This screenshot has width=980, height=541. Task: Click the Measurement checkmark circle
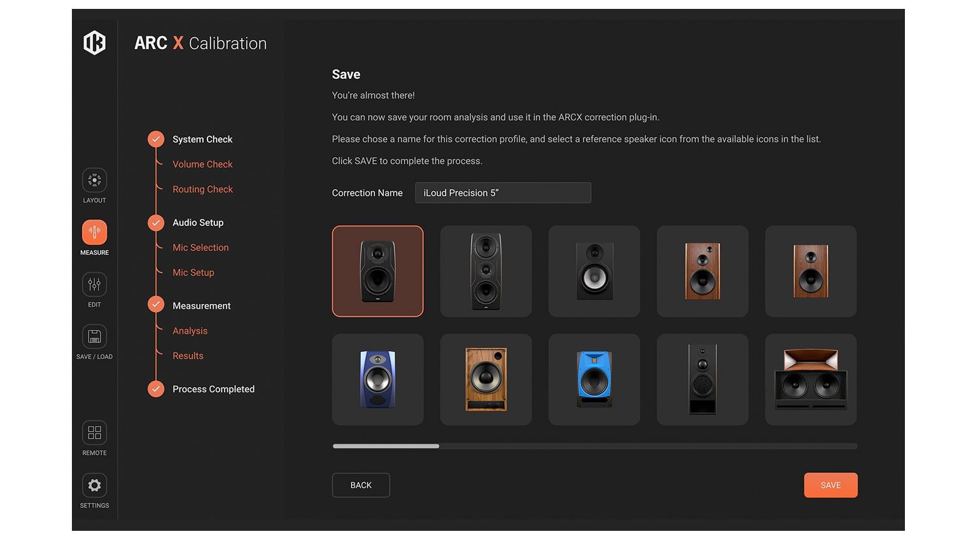(156, 304)
